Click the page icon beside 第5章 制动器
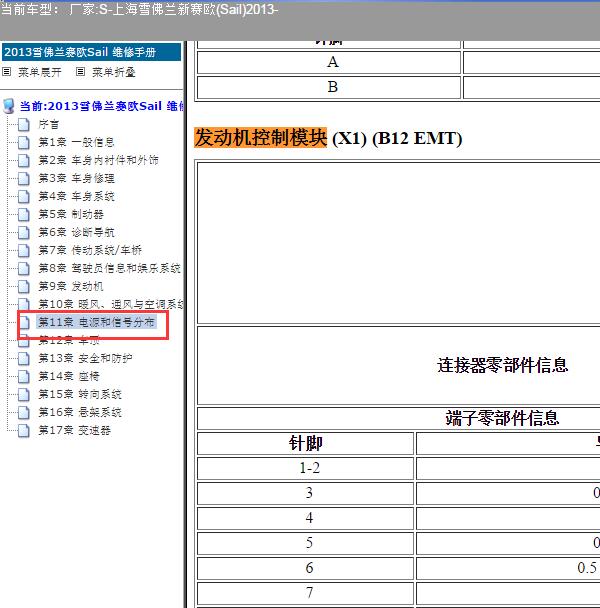 (24, 214)
